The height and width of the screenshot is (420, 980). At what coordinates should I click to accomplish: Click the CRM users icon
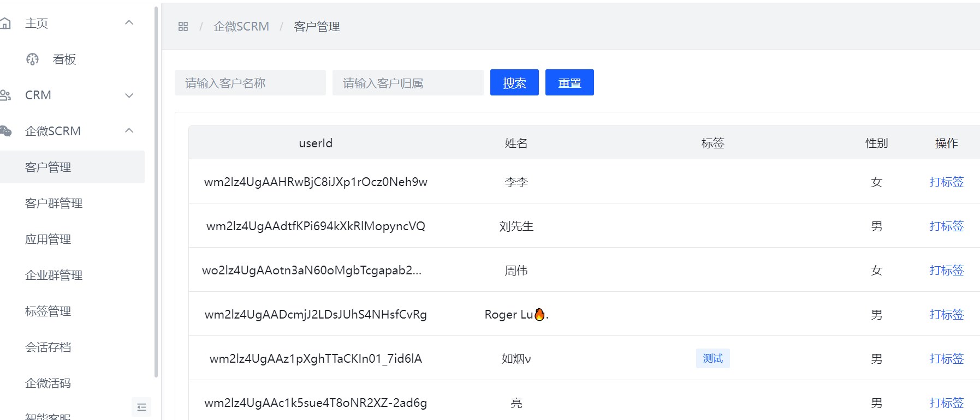click(x=5, y=95)
